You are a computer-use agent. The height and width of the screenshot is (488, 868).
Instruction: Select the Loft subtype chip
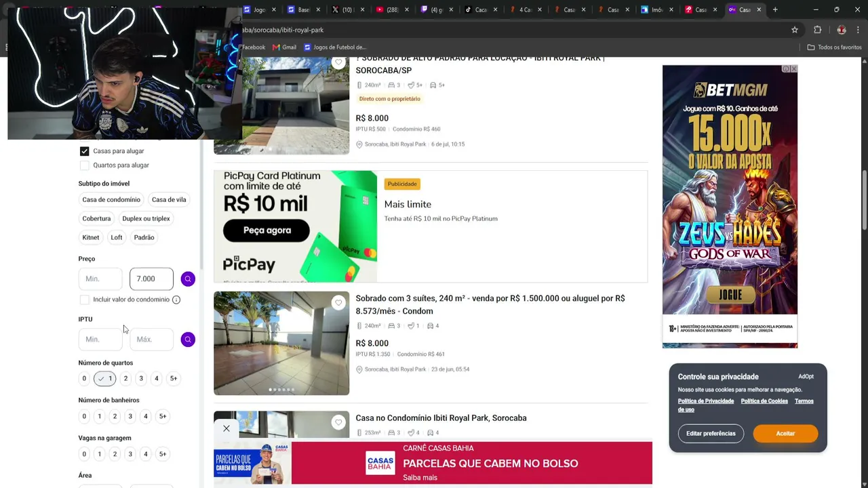(117, 238)
